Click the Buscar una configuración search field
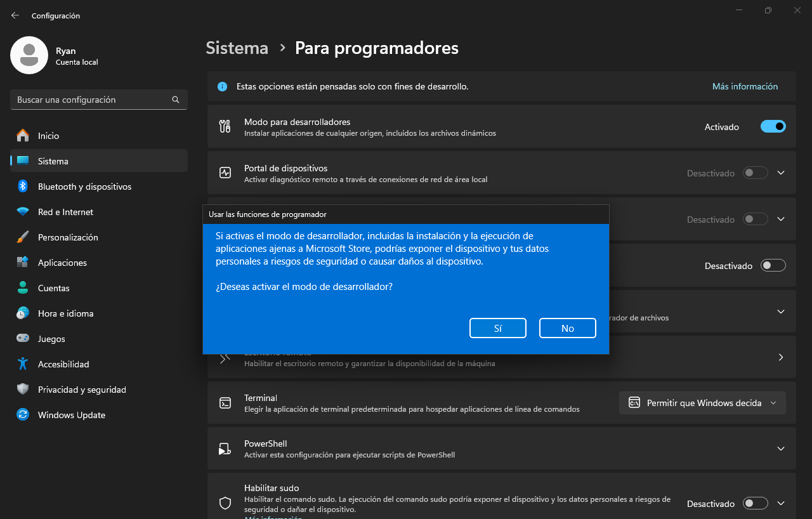The image size is (812, 519). pos(99,100)
